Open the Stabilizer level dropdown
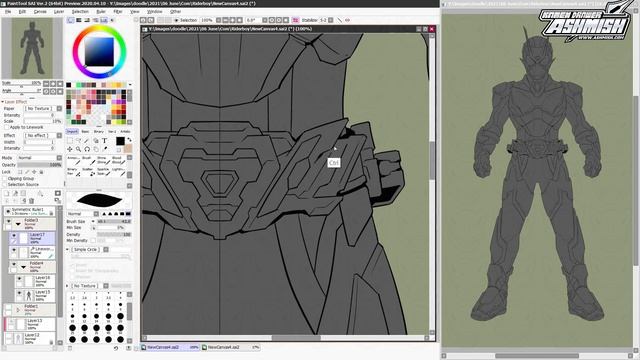Screen dimensions: 640x360 (x=331, y=20)
